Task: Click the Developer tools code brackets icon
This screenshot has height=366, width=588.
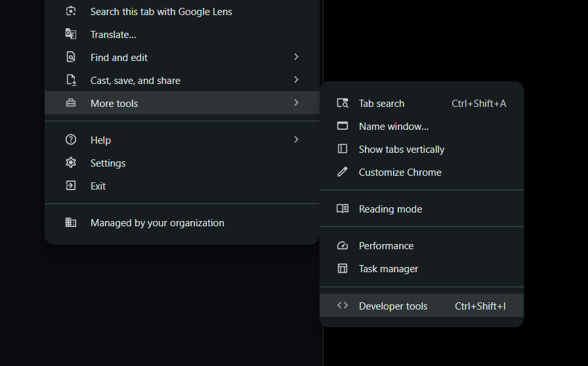Action: (x=343, y=305)
